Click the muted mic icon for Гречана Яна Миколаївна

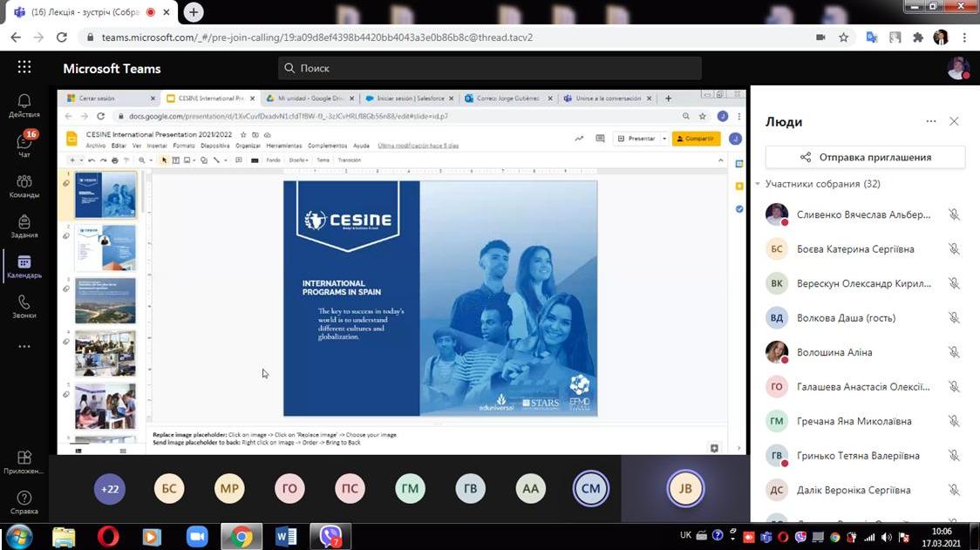click(954, 421)
